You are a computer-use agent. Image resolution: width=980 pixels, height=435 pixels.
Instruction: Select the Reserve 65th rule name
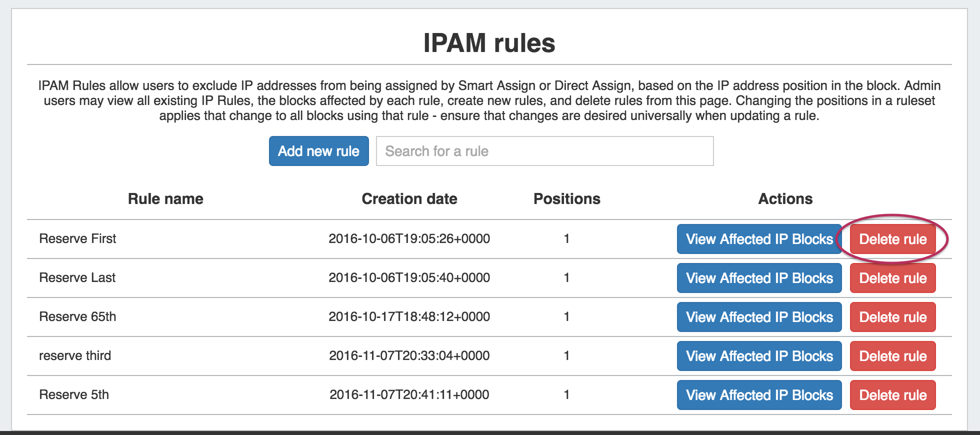point(77,316)
